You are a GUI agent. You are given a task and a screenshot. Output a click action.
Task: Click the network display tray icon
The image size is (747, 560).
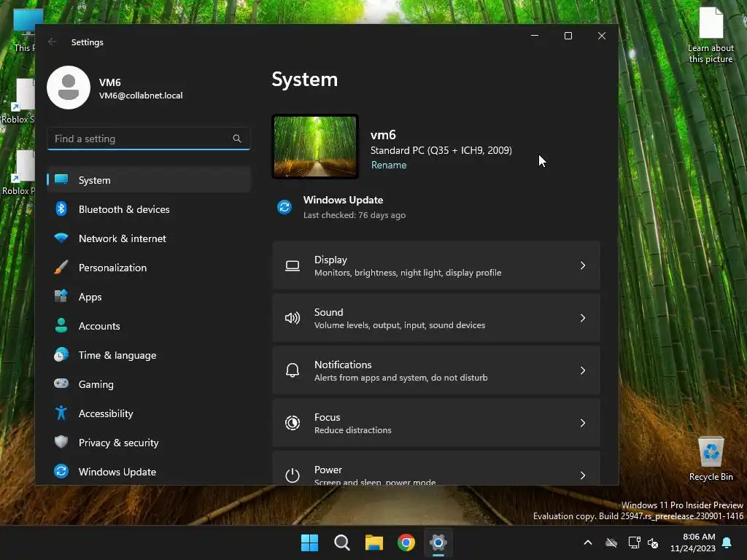[x=634, y=542]
